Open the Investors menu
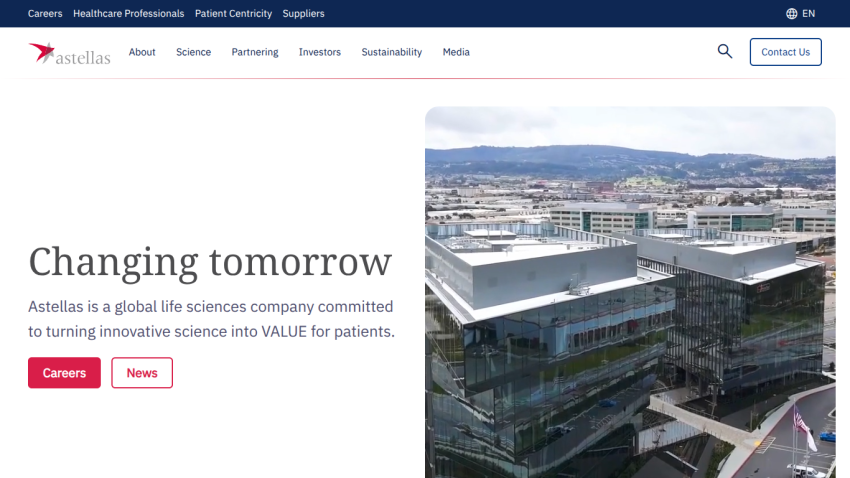The height and width of the screenshot is (478, 850). point(320,52)
